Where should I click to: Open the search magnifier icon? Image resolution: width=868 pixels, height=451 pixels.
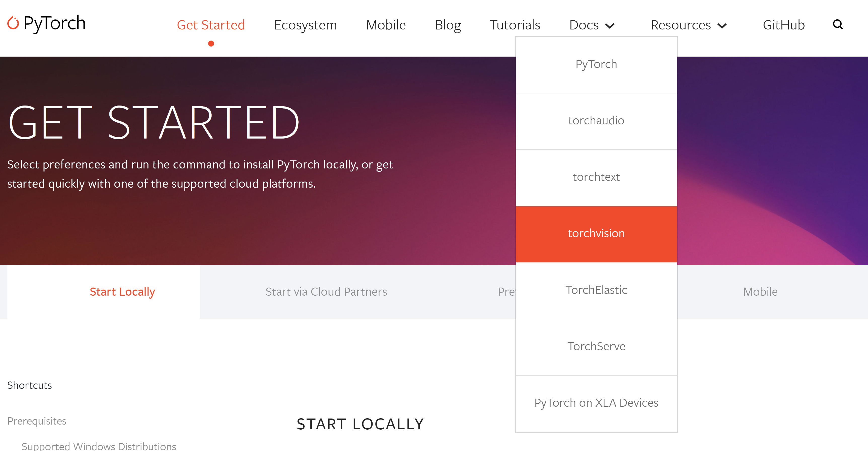coord(838,24)
